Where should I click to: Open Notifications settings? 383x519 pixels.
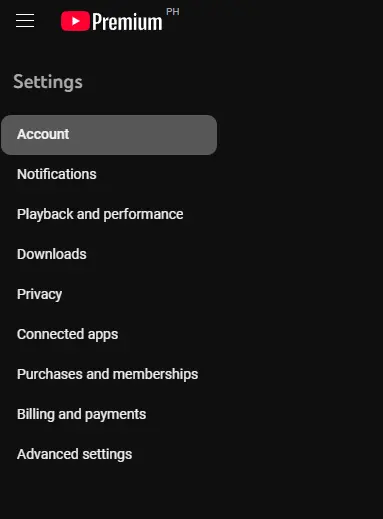coord(109,174)
